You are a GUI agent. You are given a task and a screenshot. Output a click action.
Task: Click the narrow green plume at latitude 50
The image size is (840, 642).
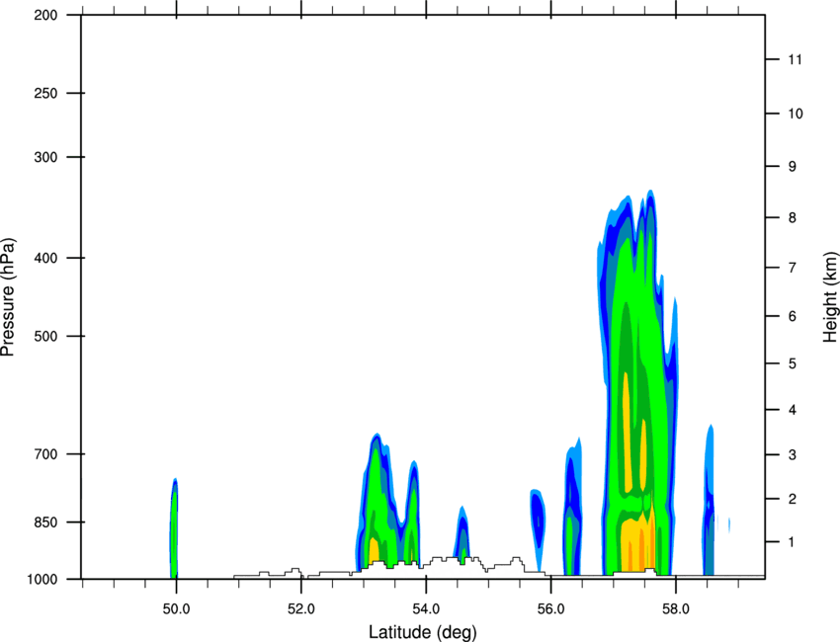pyautogui.click(x=174, y=530)
